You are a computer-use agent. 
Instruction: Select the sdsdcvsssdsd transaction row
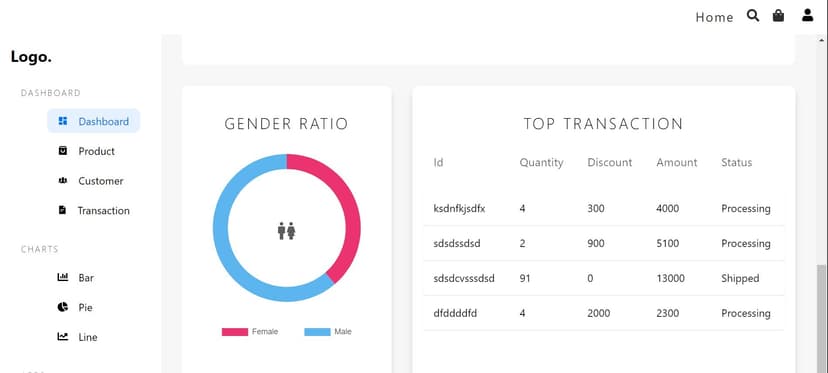[604, 278]
